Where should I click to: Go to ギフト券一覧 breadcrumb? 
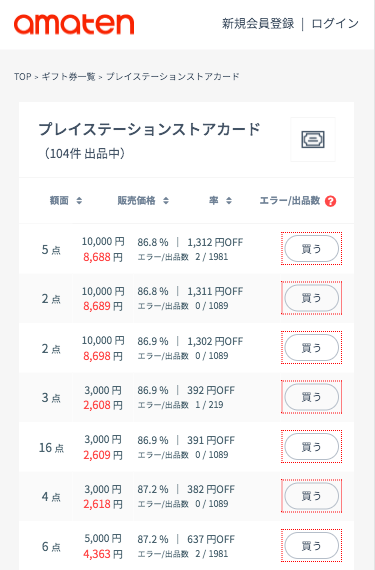pos(68,77)
